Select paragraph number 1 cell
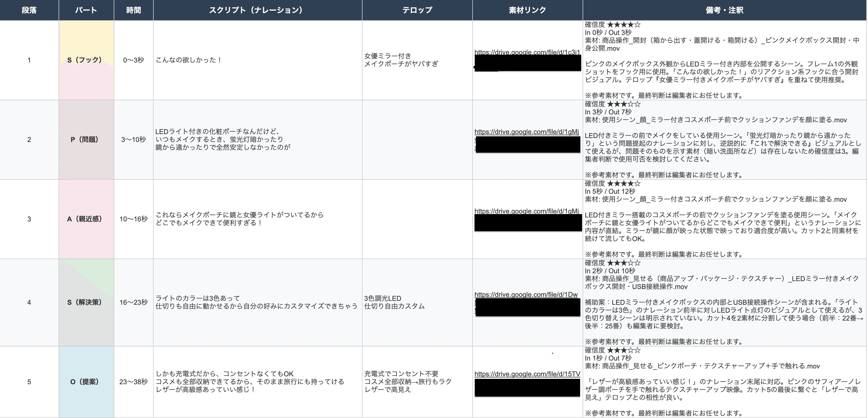 [29, 60]
